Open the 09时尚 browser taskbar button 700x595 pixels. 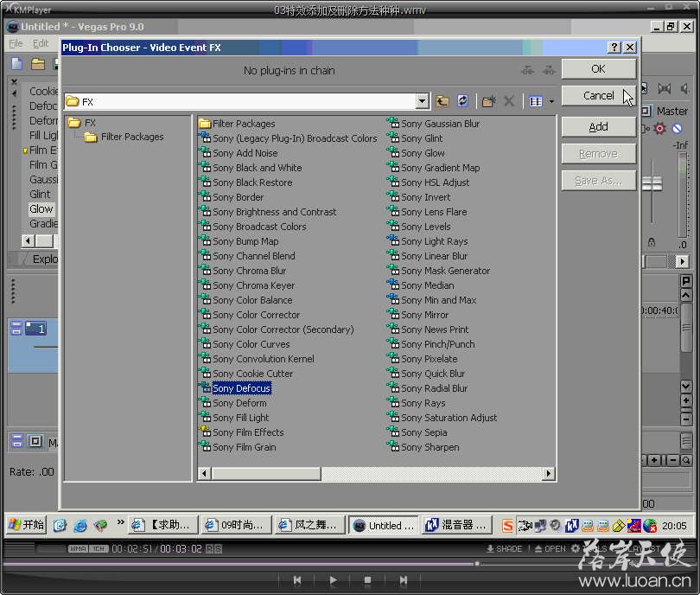point(236,525)
